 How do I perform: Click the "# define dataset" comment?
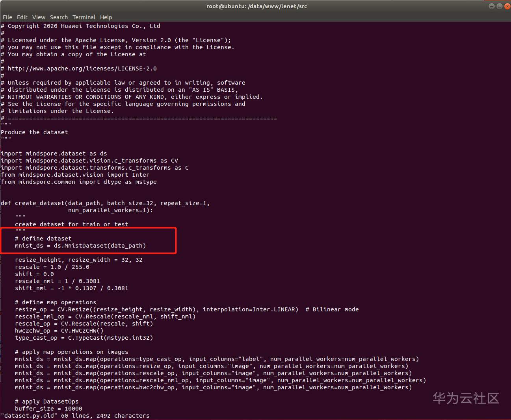[x=43, y=239]
